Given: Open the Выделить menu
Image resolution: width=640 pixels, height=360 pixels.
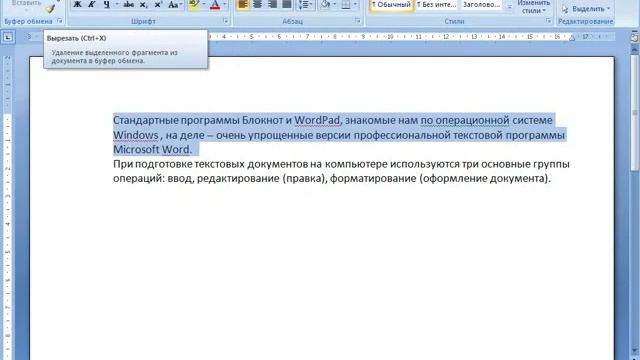Looking at the screenshot, I should [585, 9].
